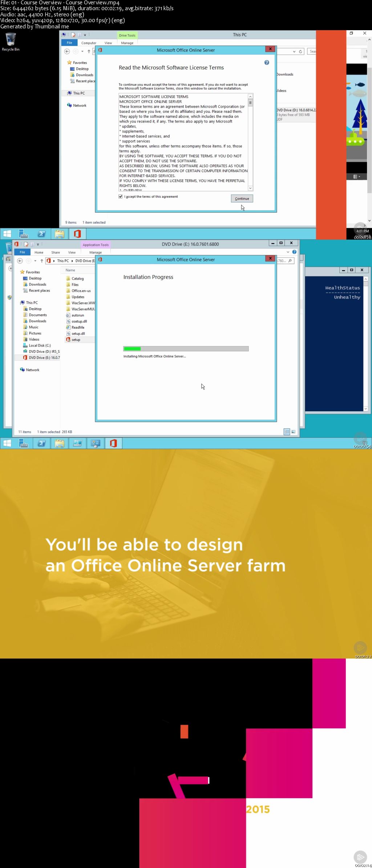372x868 pixels.
Task: Click refresh icon in This PC address bar
Action: coord(300,52)
